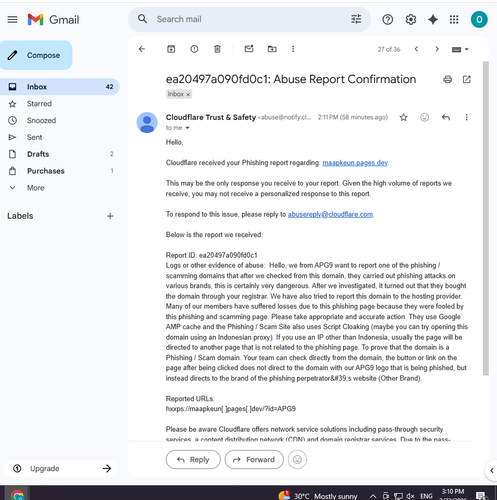Report this email as spam

[194, 49]
